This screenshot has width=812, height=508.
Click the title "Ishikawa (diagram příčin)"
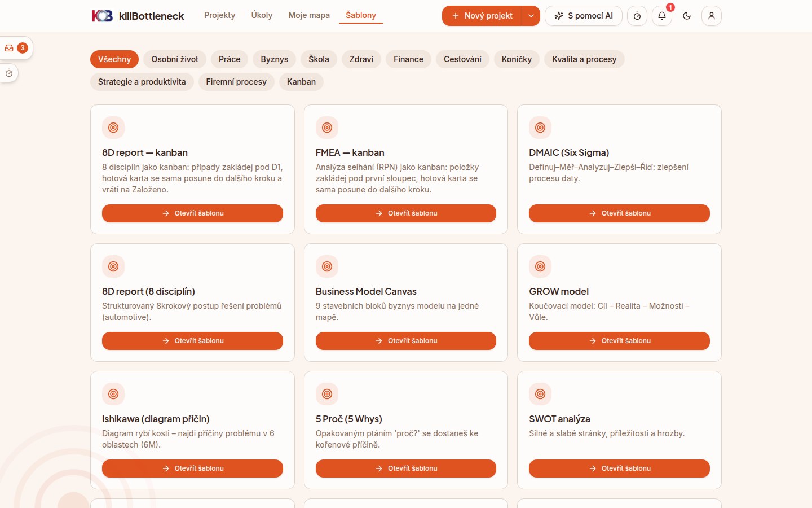156,419
